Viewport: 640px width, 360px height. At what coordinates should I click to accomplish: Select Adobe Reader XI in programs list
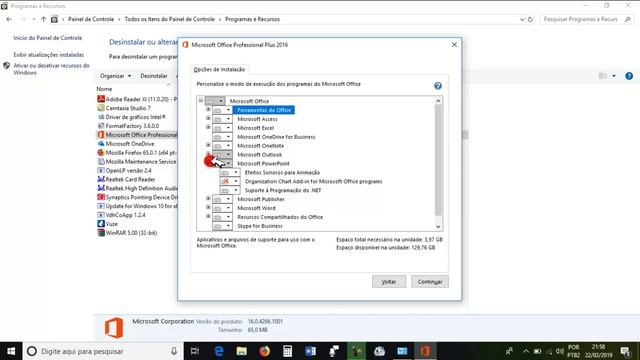tap(137, 99)
